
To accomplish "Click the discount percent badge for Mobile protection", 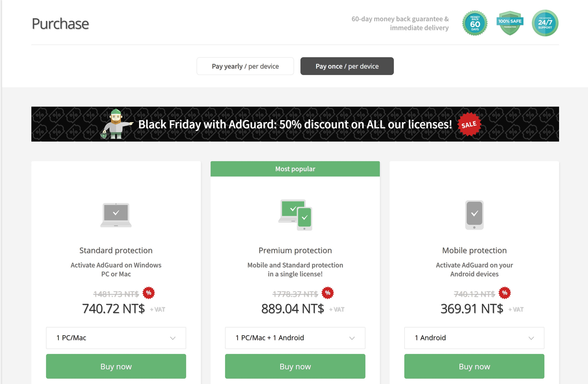I will point(505,293).
